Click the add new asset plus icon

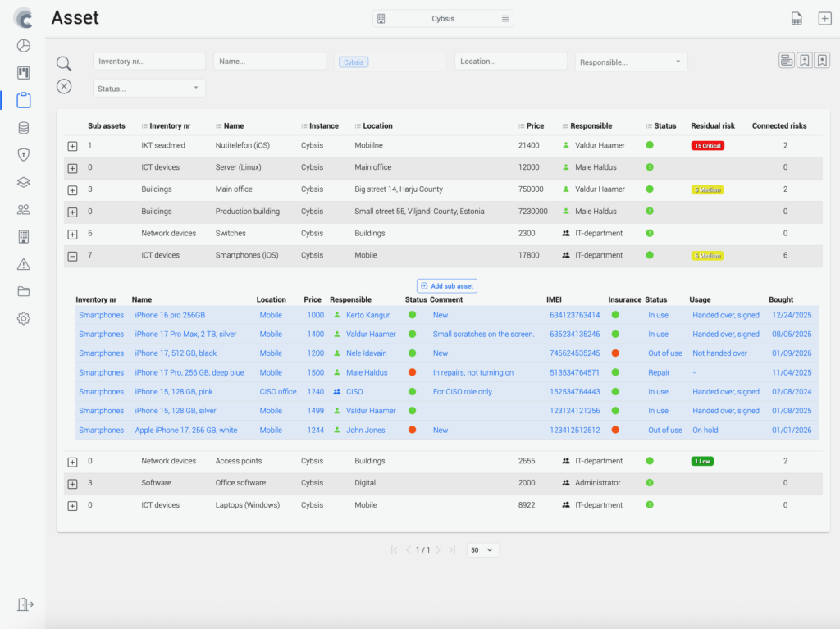(824, 19)
